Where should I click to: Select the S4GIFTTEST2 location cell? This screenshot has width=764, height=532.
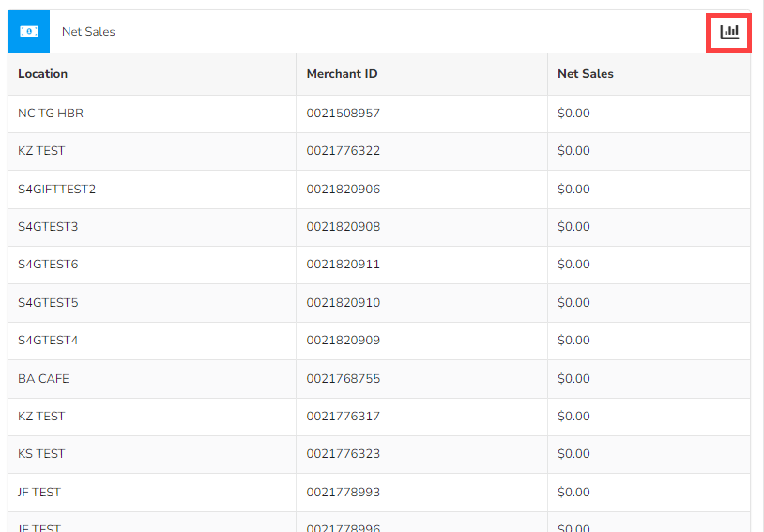point(57,190)
